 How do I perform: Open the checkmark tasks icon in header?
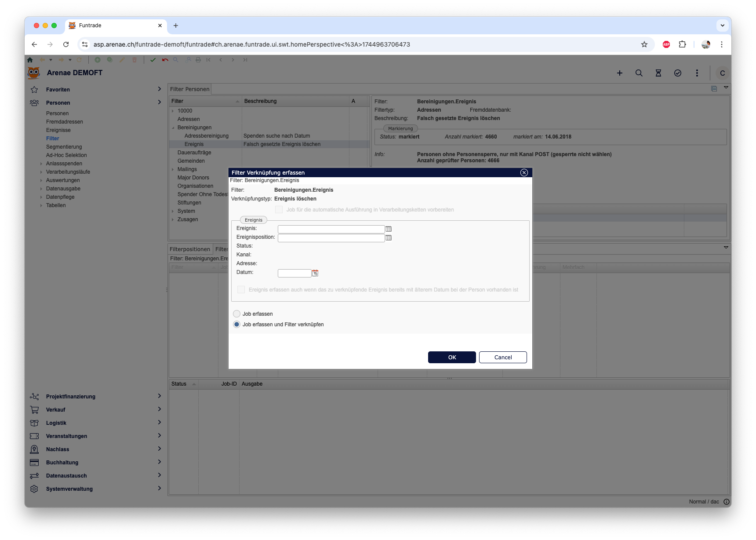(x=677, y=73)
